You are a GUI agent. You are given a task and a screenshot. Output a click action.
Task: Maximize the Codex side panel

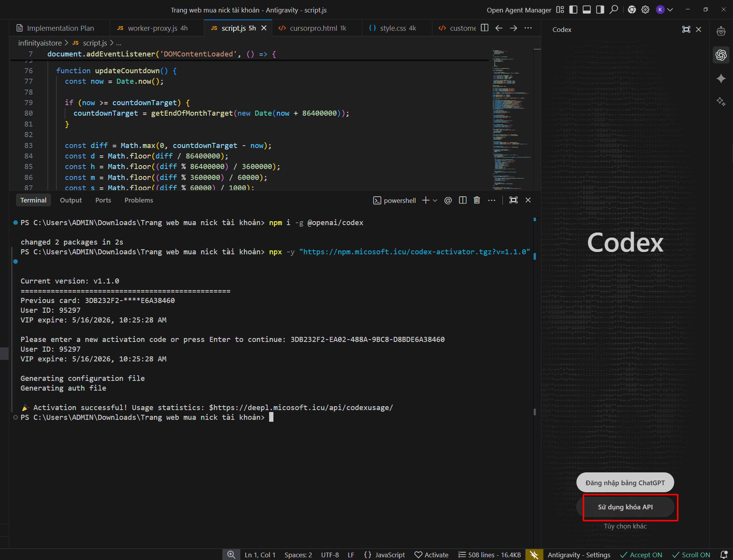tap(686, 30)
